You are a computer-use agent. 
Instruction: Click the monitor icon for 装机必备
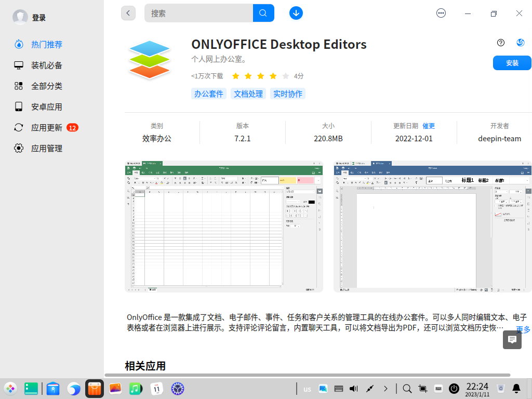(19, 65)
